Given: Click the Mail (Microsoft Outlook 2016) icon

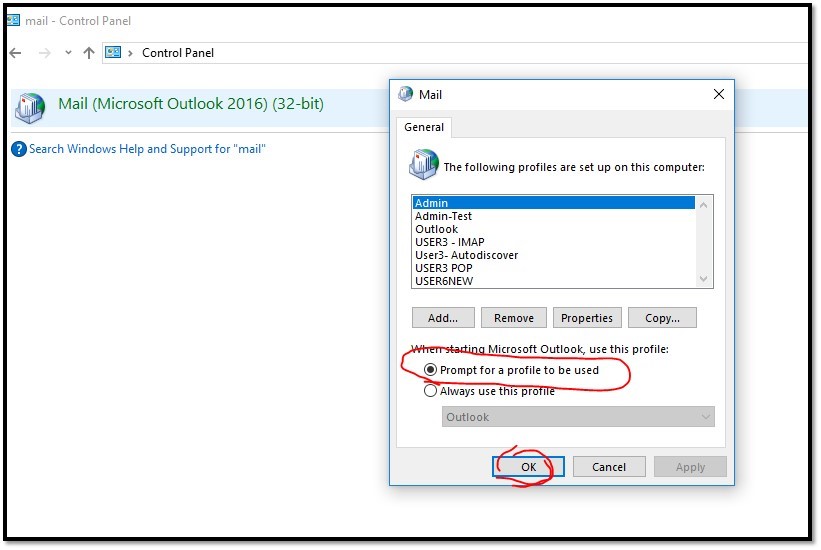Looking at the screenshot, I should click(x=30, y=107).
